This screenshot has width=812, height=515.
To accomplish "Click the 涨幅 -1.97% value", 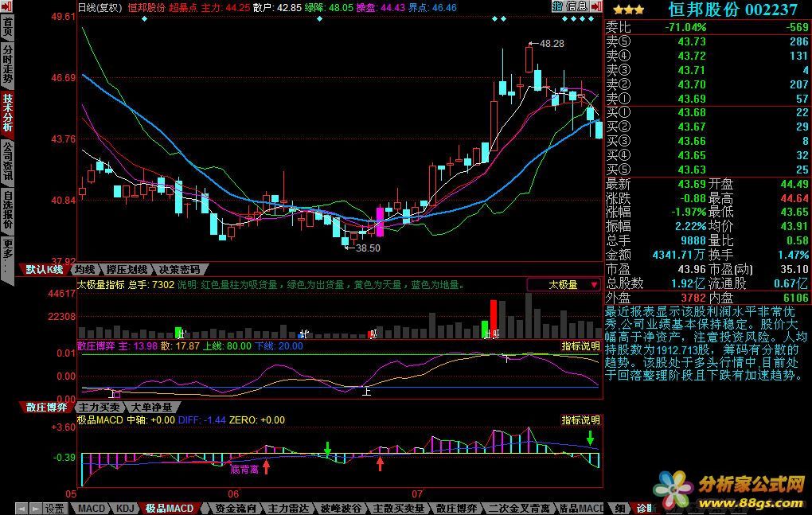I will click(x=689, y=213).
